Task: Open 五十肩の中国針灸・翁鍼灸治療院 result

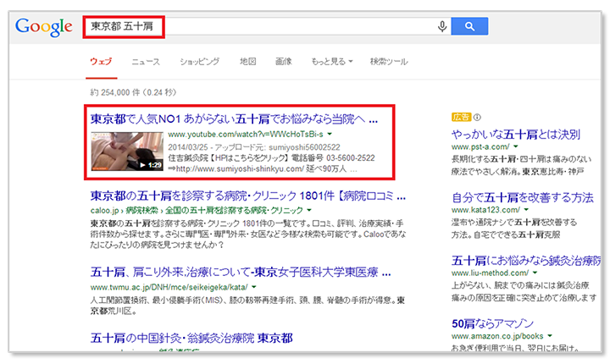Action: pyautogui.click(x=191, y=338)
